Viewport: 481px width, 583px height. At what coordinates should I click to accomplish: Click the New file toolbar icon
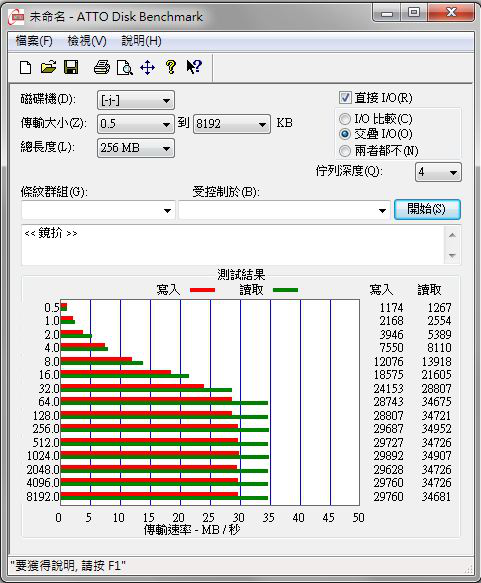[x=25, y=68]
